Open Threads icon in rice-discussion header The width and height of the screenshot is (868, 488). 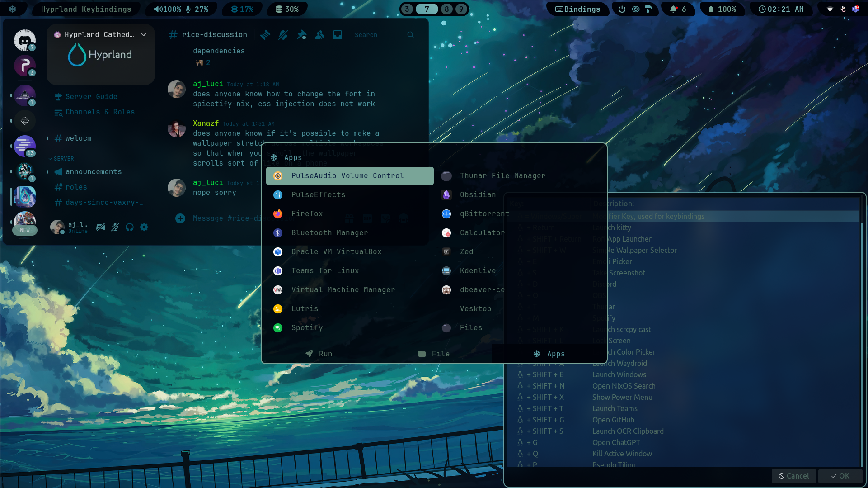click(x=265, y=35)
